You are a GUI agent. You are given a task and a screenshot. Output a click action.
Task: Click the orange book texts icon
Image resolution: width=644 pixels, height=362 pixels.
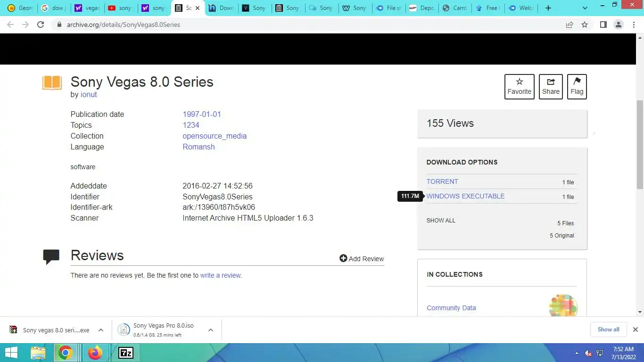[52, 83]
